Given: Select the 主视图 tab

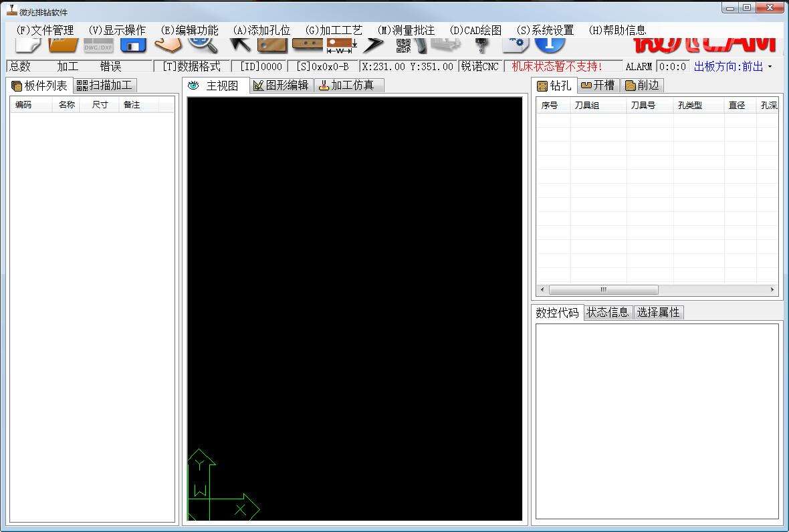Looking at the screenshot, I should (215, 86).
